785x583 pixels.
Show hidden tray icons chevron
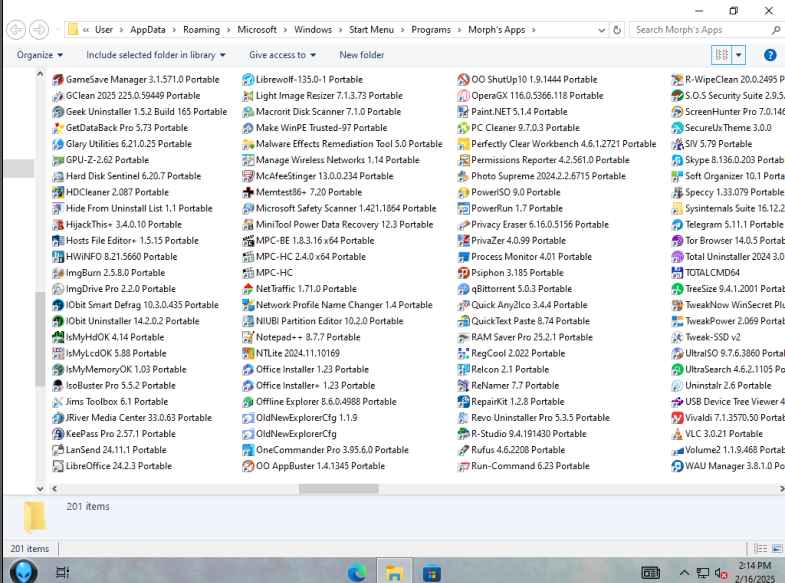[684, 572]
